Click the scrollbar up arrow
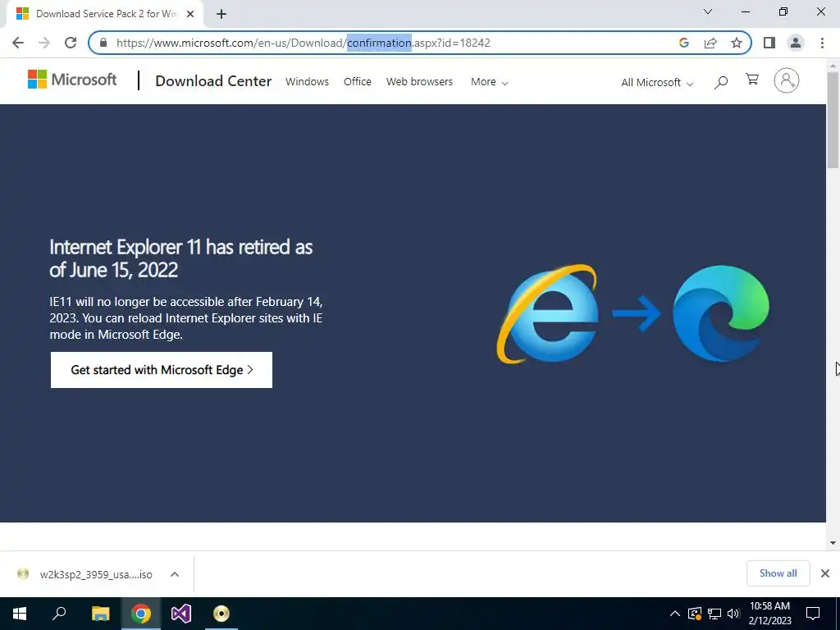Screen dimensions: 840x630 pos(833,66)
